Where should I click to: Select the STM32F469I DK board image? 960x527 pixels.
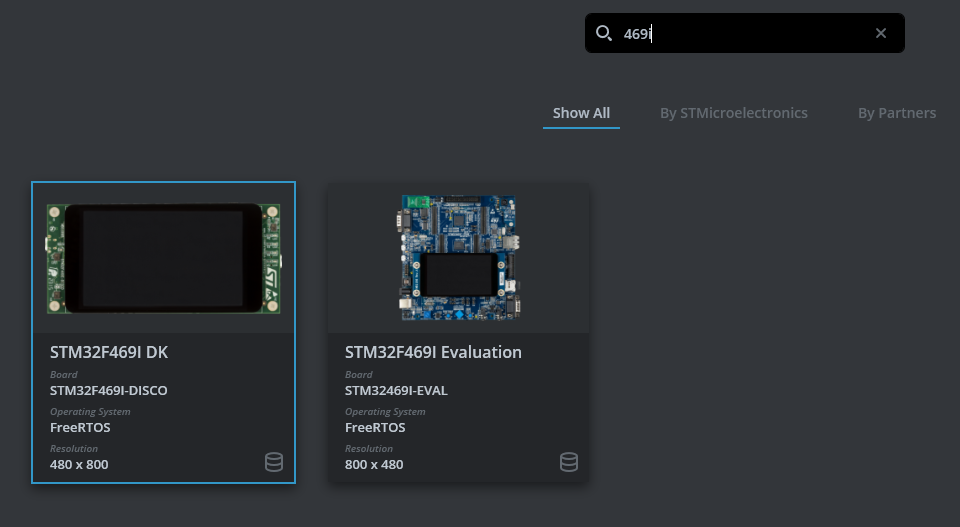coord(163,258)
